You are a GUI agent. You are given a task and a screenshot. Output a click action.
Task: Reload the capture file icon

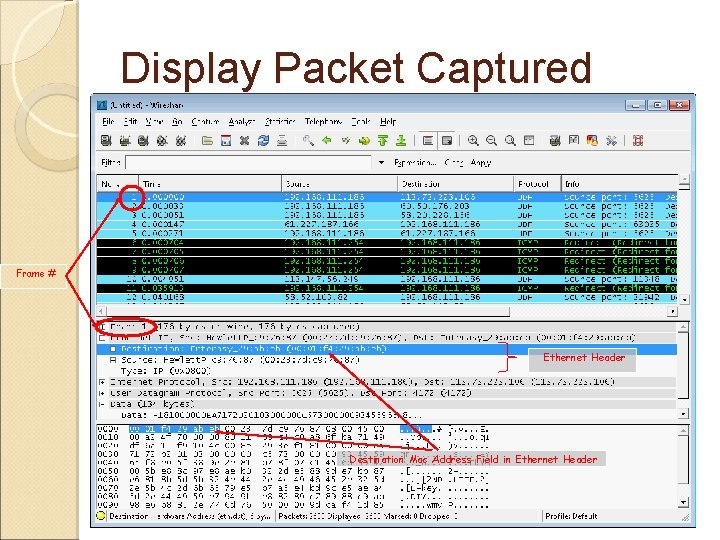pyautogui.click(x=263, y=141)
